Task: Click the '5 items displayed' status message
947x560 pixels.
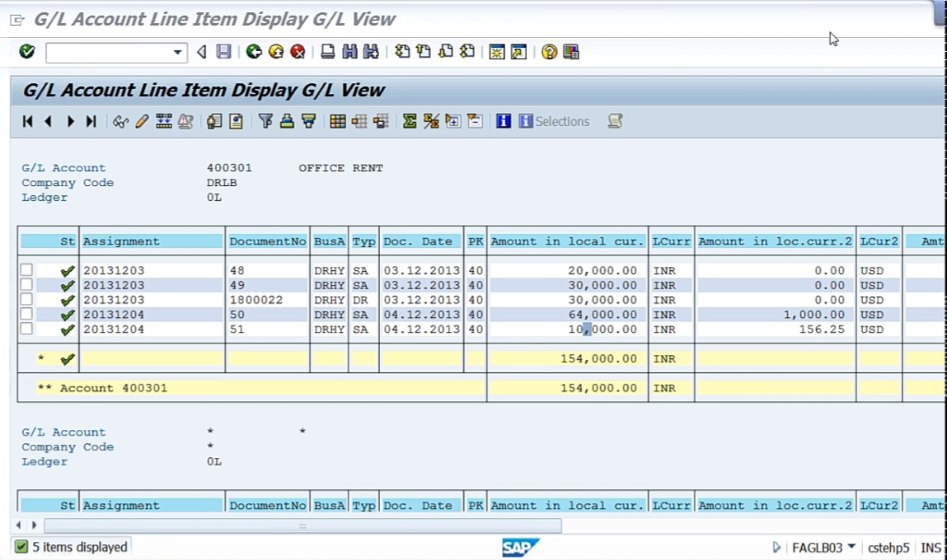Action: [80, 548]
